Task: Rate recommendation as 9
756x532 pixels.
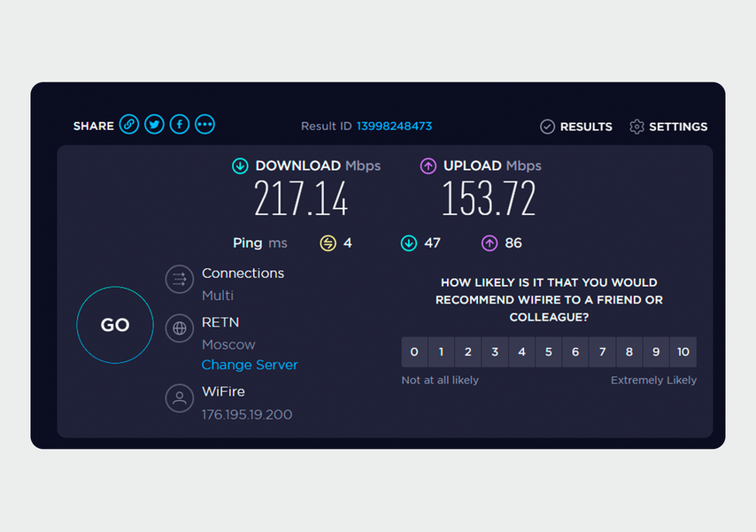Action: (x=656, y=352)
